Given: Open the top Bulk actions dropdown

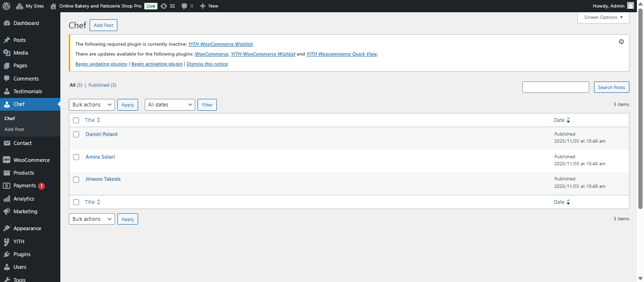Looking at the screenshot, I should pyautogui.click(x=91, y=105).
